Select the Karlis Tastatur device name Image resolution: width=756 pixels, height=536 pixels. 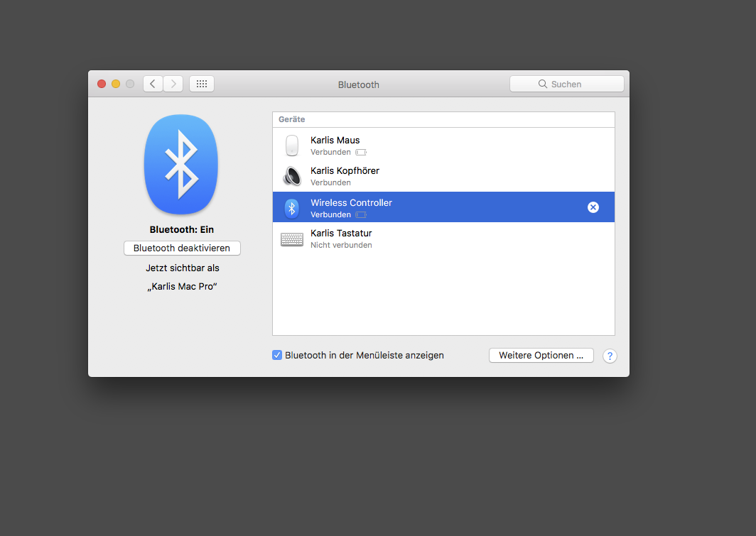[x=341, y=233]
